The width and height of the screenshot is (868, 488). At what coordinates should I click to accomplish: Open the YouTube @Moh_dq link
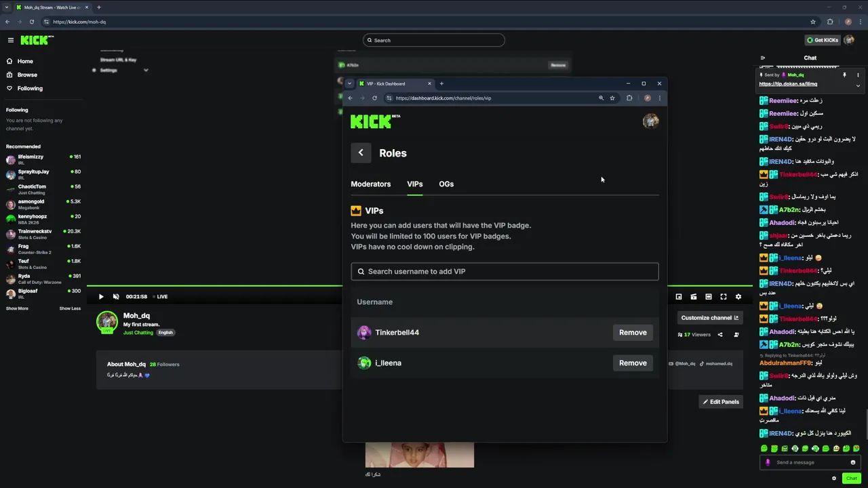(x=682, y=363)
